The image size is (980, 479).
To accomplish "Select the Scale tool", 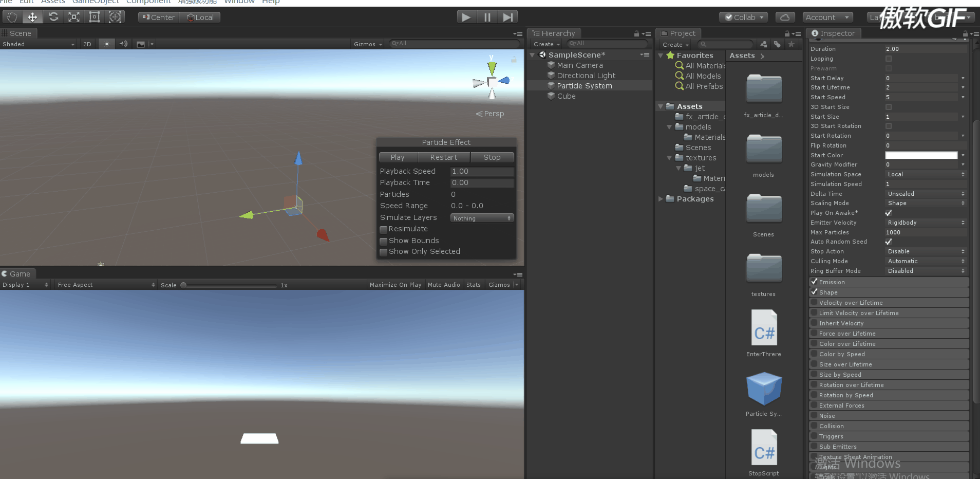I will point(74,17).
